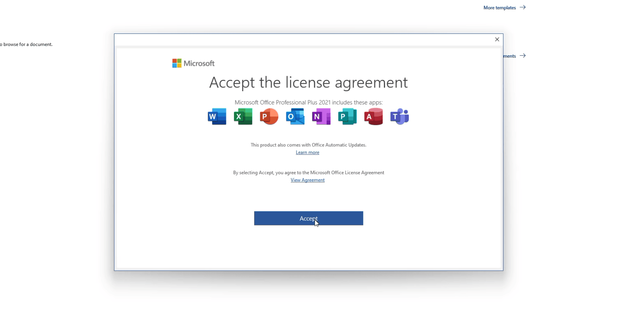Close the license agreement dialog

[x=497, y=40]
